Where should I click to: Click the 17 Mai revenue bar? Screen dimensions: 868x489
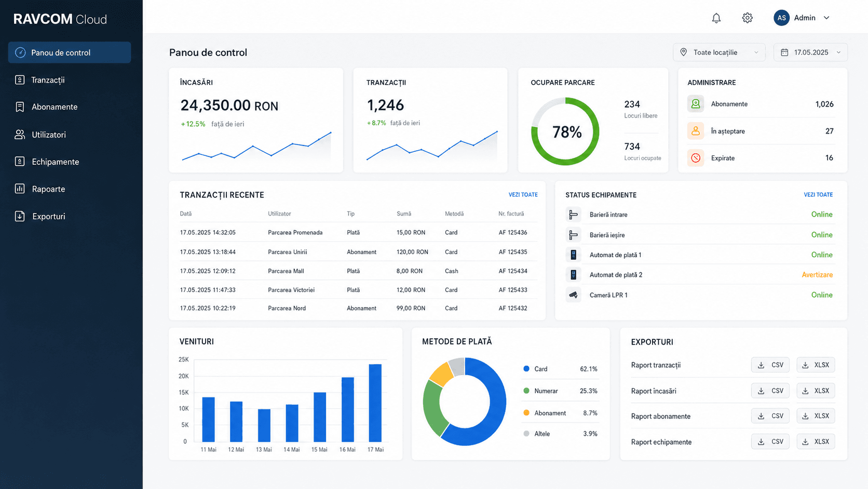pos(375,403)
